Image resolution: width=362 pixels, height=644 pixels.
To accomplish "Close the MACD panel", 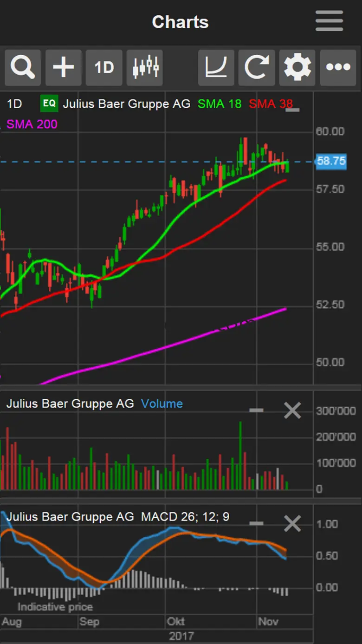I will click(292, 524).
